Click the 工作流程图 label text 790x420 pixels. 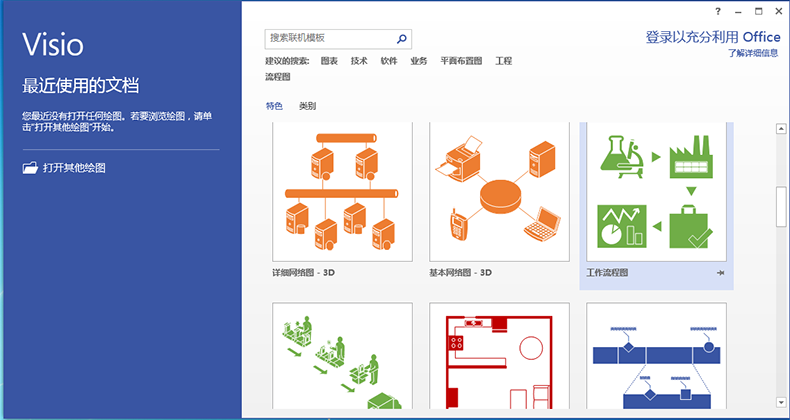pyautogui.click(x=607, y=273)
